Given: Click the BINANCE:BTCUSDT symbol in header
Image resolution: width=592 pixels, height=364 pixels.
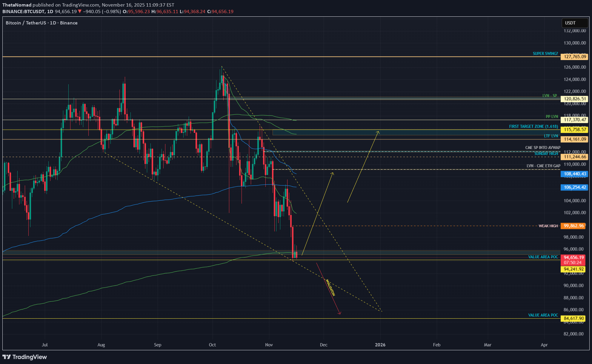Looking at the screenshot, I should (x=24, y=12).
